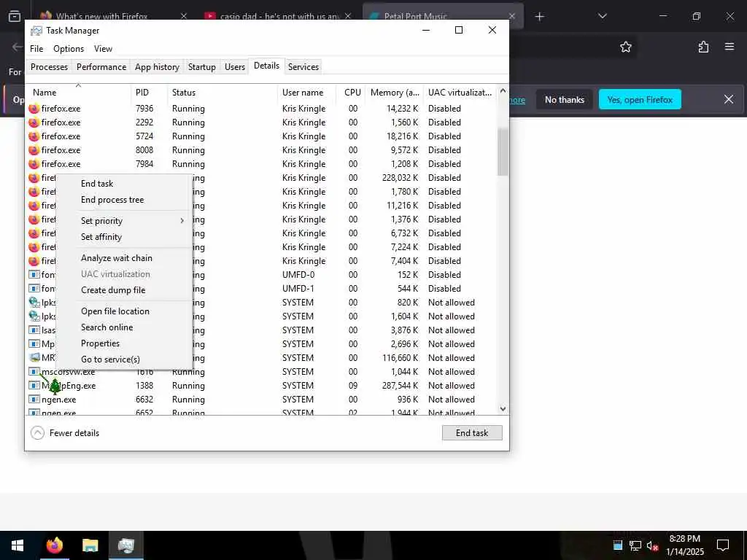Choose End task in context menu

coord(97,184)
